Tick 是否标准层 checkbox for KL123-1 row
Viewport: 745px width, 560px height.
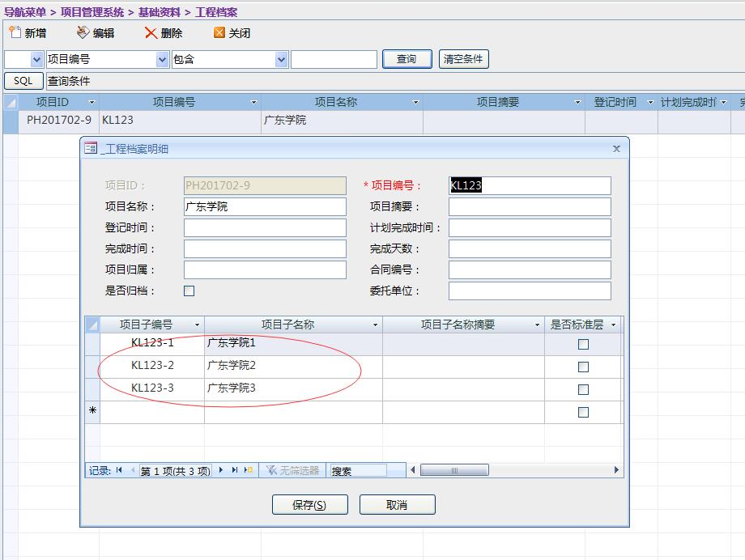(x=583, y=344)
